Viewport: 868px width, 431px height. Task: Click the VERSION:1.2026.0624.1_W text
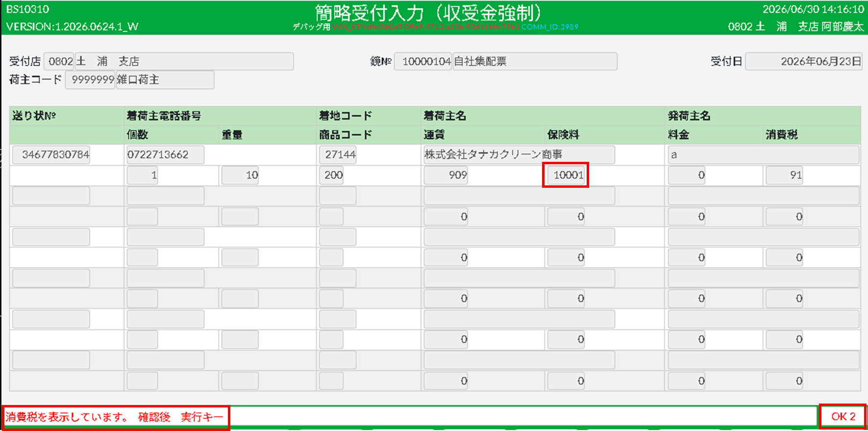(72, 27)
